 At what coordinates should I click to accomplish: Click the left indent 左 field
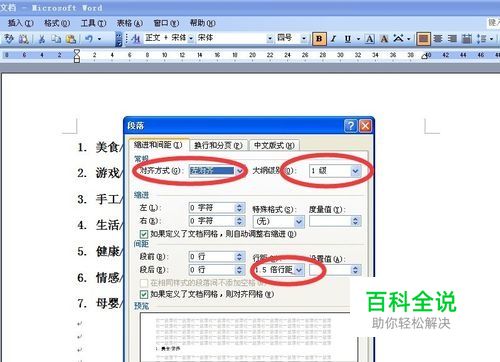click(x=212, y=208)
